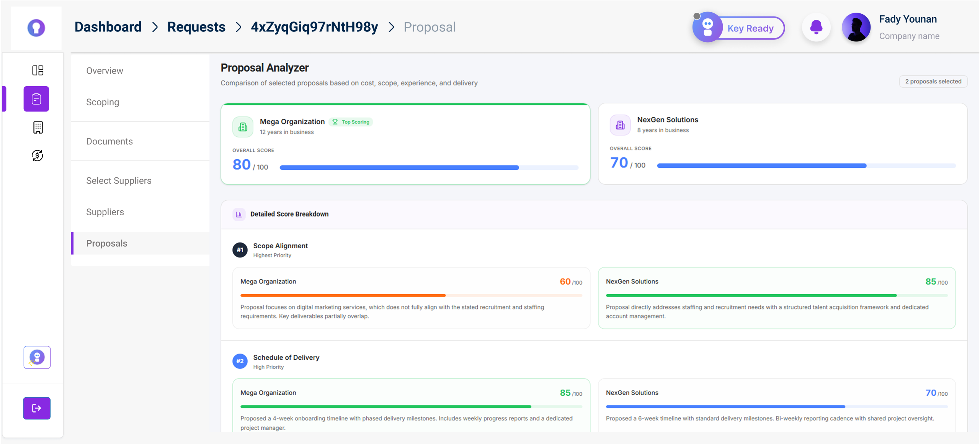Viewport: 980px width, 444px height.
Task: Navigate to Dashboard breadcrumb
Action: [108, 27]
